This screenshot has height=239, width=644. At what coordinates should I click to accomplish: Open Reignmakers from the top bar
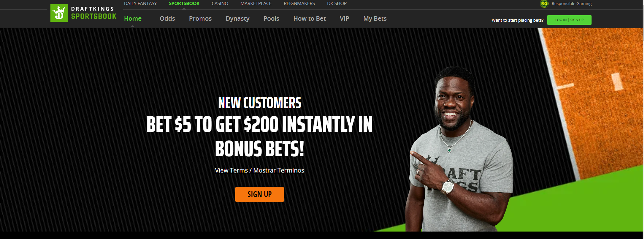click(x=299, y=3)
